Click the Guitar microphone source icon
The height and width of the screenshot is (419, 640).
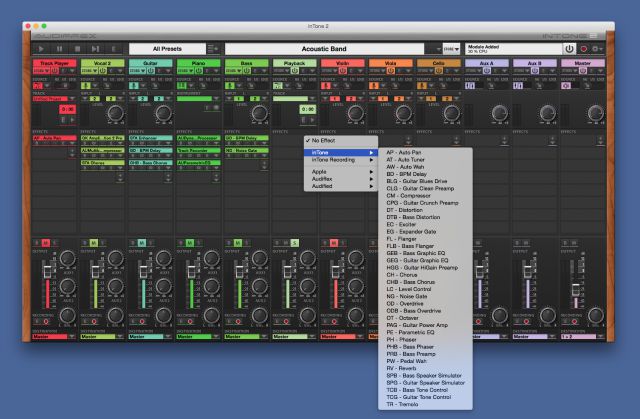tap(133, 86)
